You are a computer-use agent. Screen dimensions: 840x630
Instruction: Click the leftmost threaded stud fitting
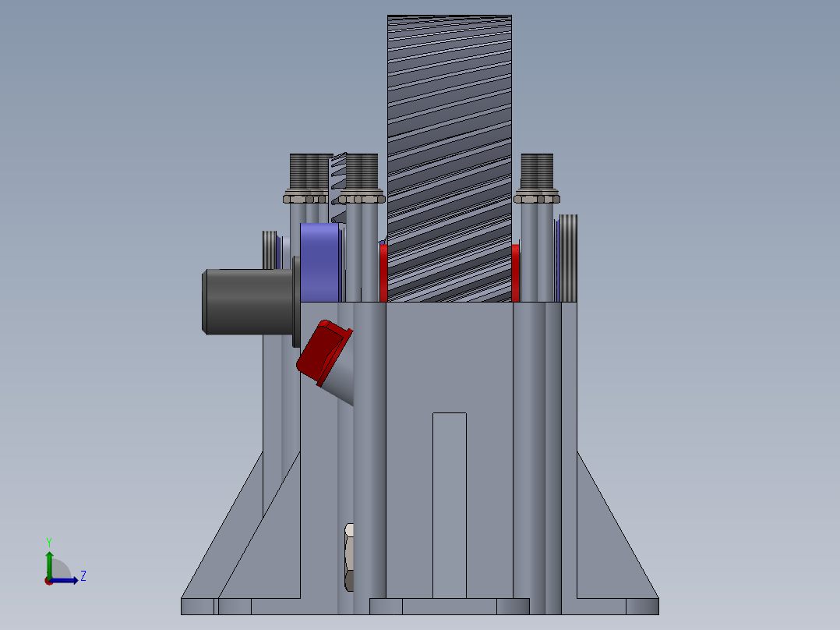pyautogui.click(x=304, y=170)
